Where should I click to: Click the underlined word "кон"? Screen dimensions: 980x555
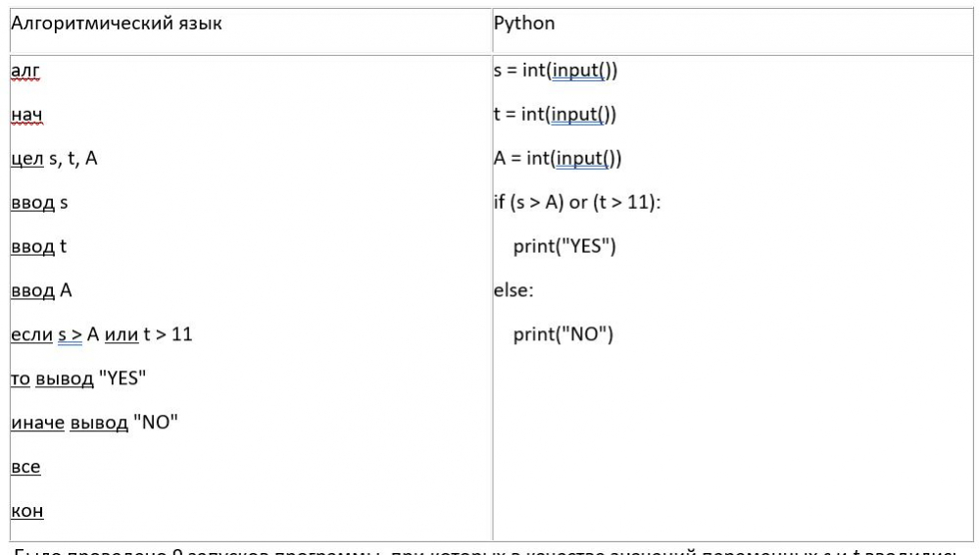pos(26,511)
